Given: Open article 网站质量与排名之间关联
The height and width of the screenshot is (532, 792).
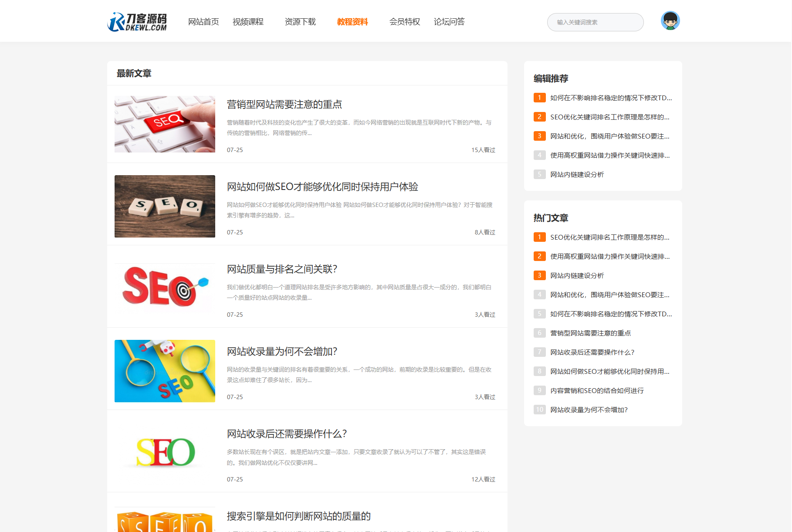Looking at the screenshot, I should [281, 269].
